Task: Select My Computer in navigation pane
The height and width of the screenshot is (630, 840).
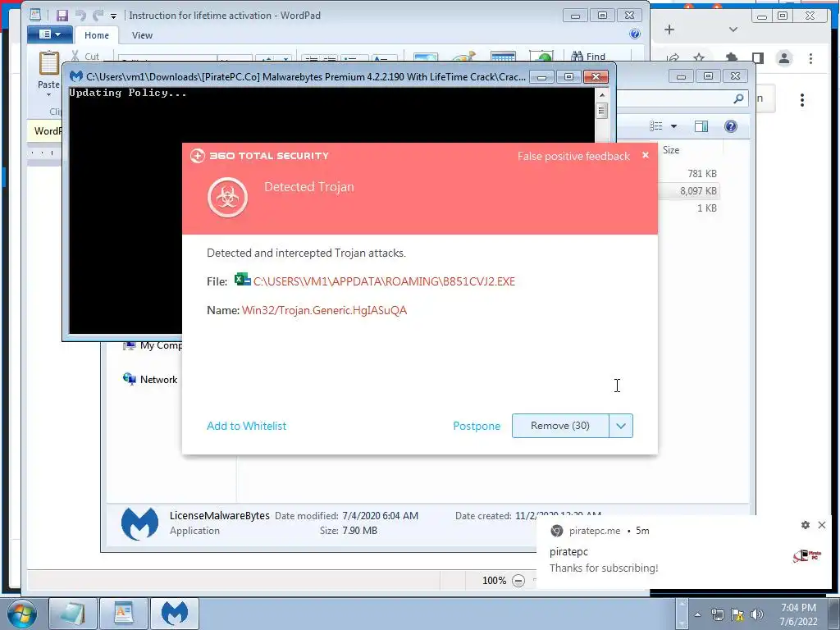Action: point(153,345)
